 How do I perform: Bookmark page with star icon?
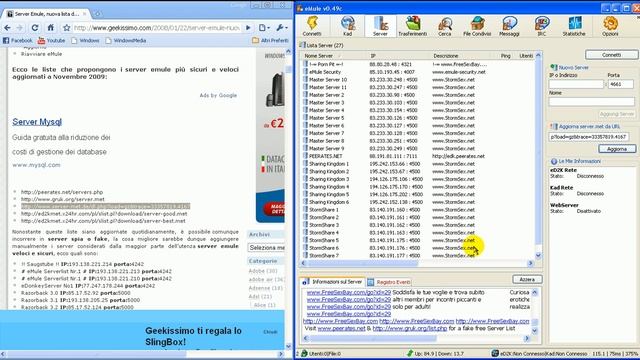pyautogui.click(x=67, y=28)
